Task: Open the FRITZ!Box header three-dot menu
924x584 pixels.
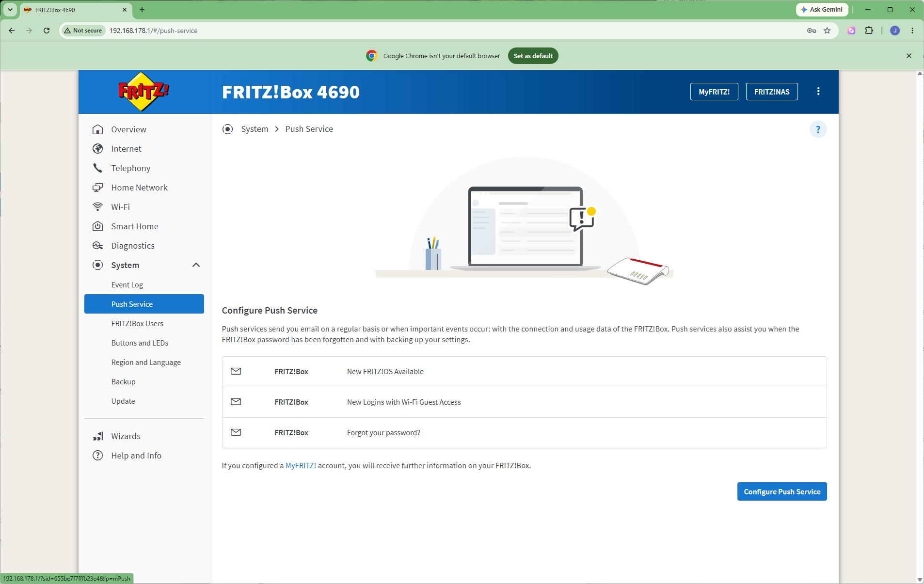Action: [818, 91]
